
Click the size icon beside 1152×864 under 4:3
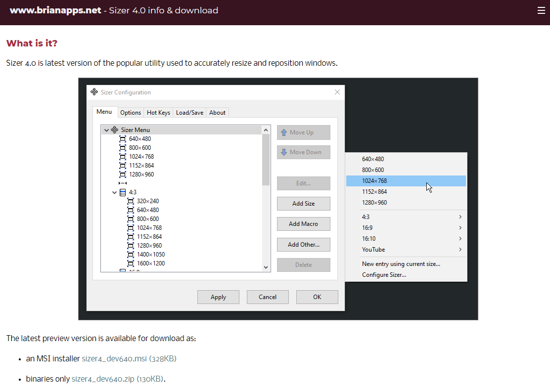pyautogui.click(x=131, y=237)
